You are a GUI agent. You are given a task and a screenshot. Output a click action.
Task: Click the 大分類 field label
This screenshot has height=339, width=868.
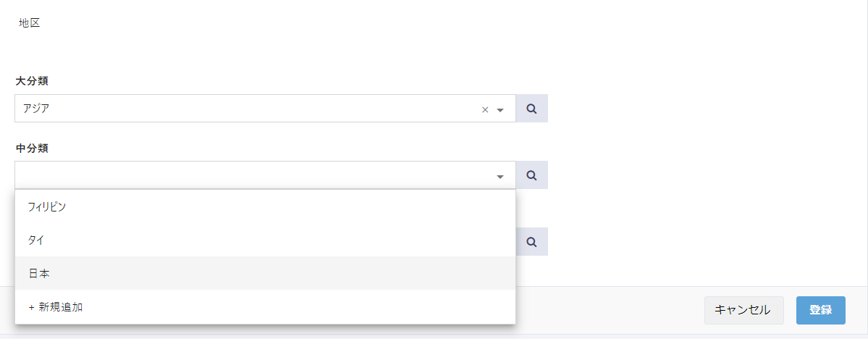(32, 80)
